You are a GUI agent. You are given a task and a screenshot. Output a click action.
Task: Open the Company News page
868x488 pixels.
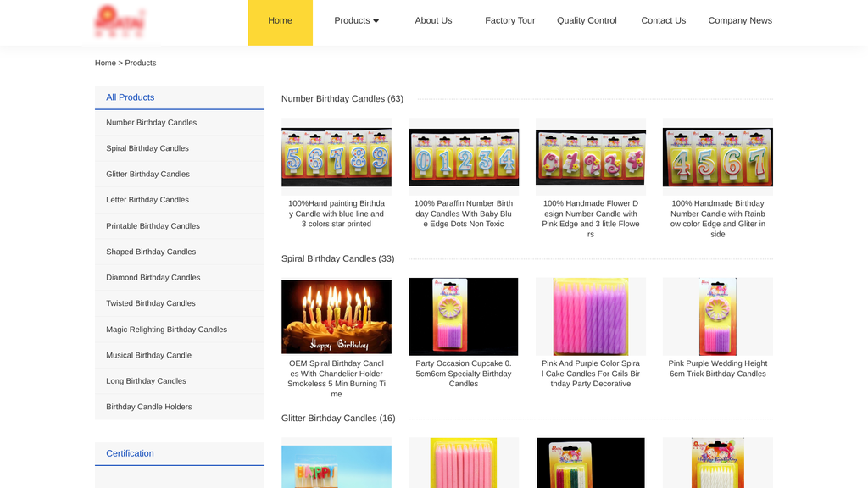pyautogui.click(x=740, y=21)
